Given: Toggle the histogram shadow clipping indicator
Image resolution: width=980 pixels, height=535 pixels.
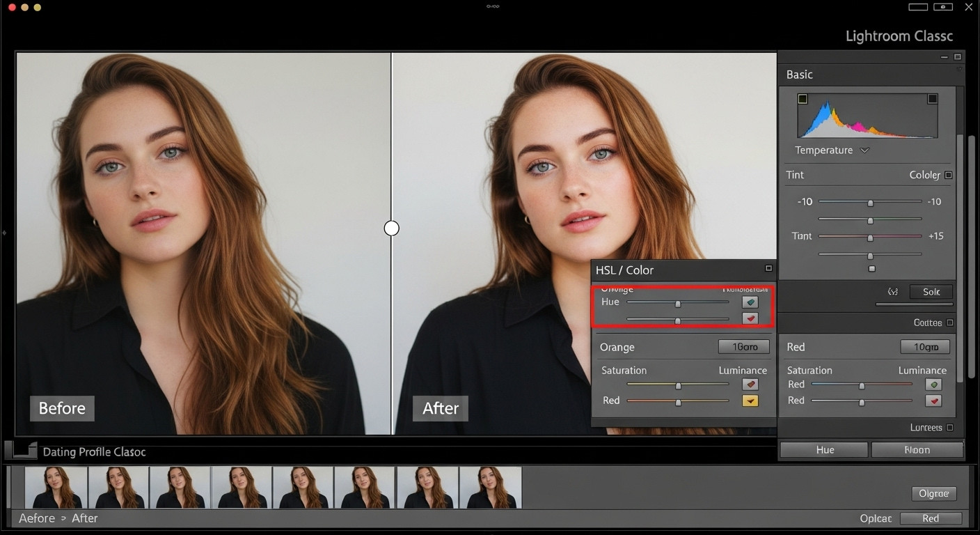Looking at the screenshot, I should [x=803, y=99].
